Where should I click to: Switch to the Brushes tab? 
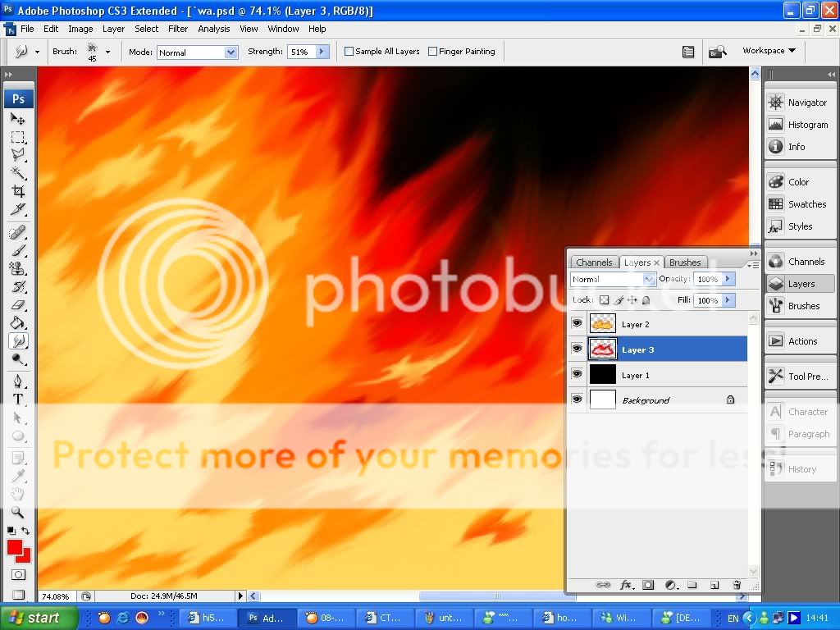685,262
